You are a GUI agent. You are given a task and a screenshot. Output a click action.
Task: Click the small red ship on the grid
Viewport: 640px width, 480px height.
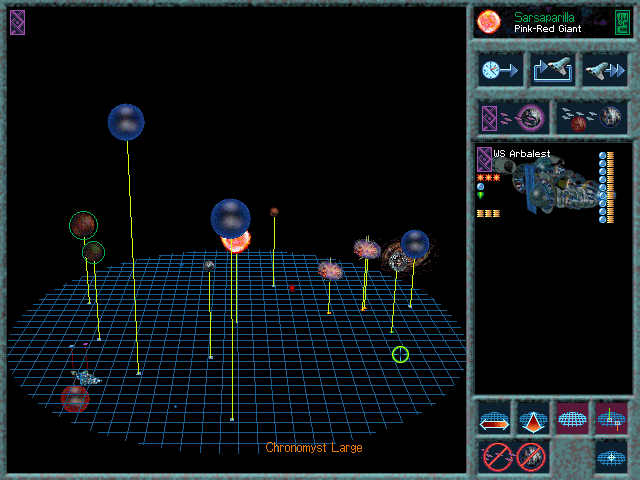292,288
